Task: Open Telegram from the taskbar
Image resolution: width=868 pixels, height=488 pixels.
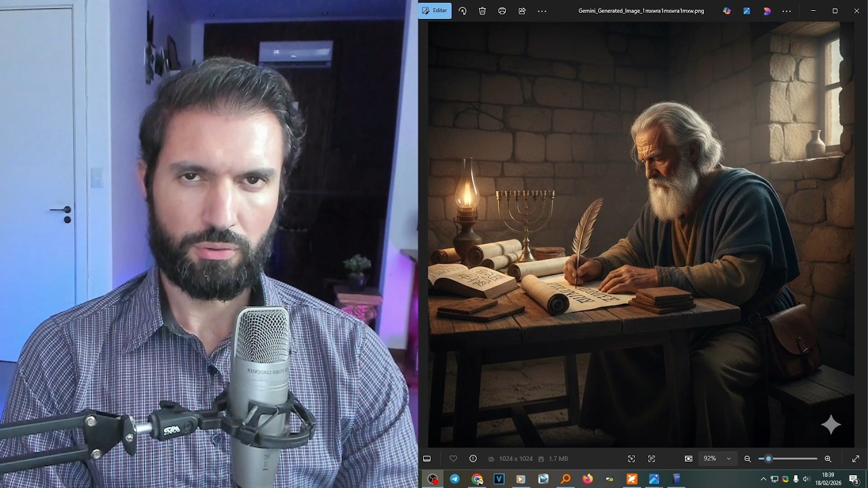Action: 454,479
